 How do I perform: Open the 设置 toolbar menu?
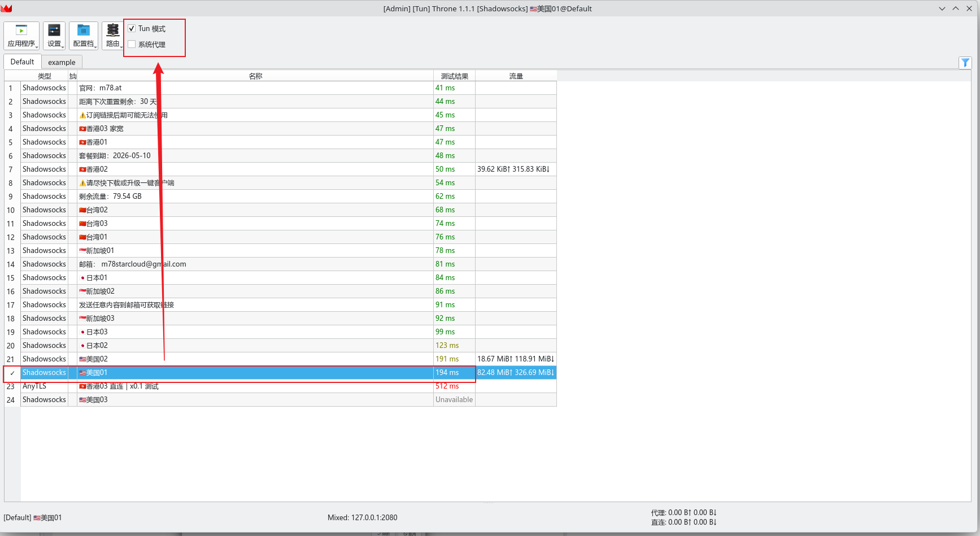coord(54,36)
